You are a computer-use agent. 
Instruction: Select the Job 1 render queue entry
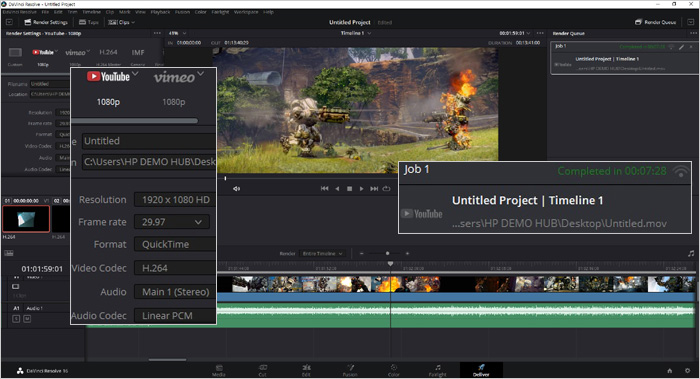click(624, 58)
